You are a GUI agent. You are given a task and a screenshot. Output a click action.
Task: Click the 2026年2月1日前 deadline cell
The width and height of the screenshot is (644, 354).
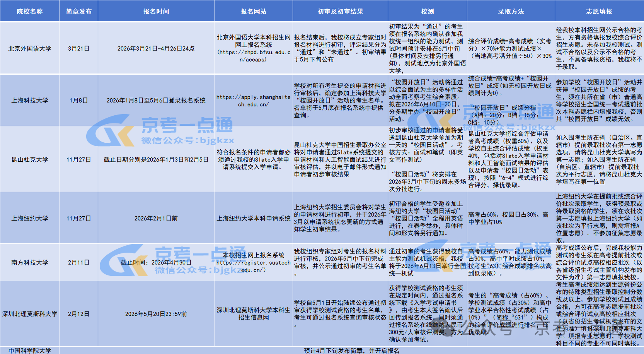click(156, 218)
